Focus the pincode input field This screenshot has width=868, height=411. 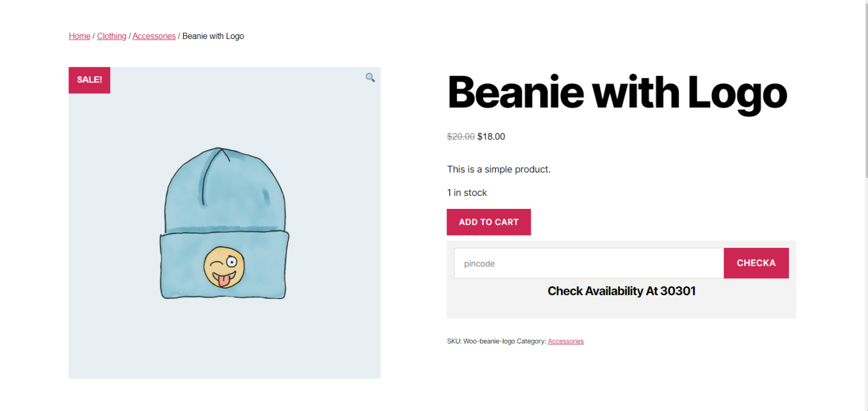click(589, 263)
